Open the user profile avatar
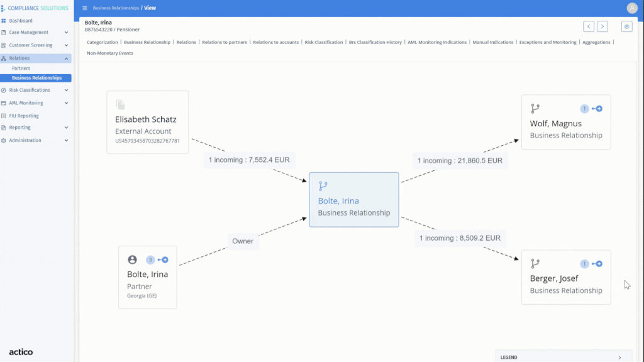The image size is (644, 362). point(632,8)
